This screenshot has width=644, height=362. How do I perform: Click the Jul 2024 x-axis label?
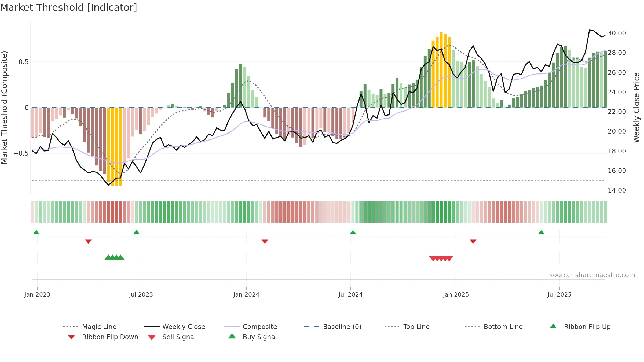(350, 294)
